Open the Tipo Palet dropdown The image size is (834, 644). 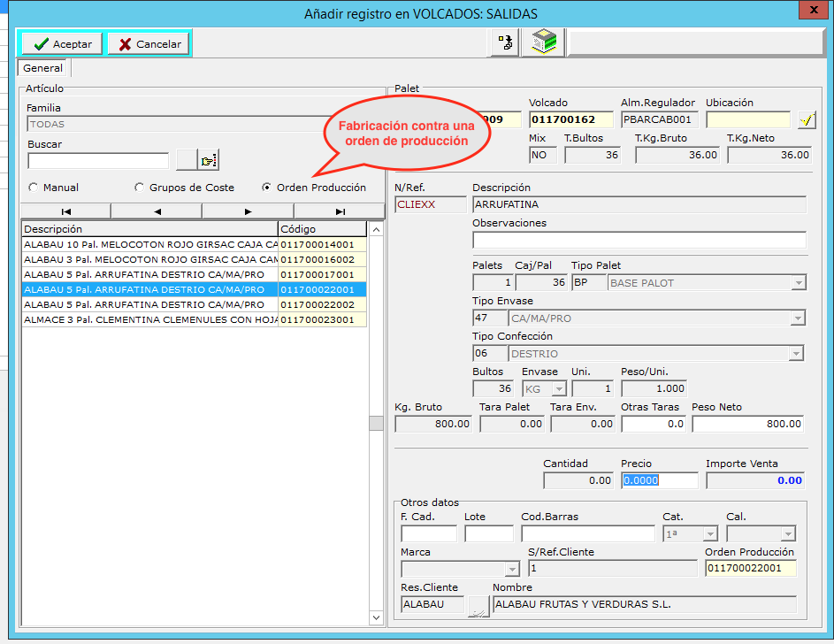798,283
